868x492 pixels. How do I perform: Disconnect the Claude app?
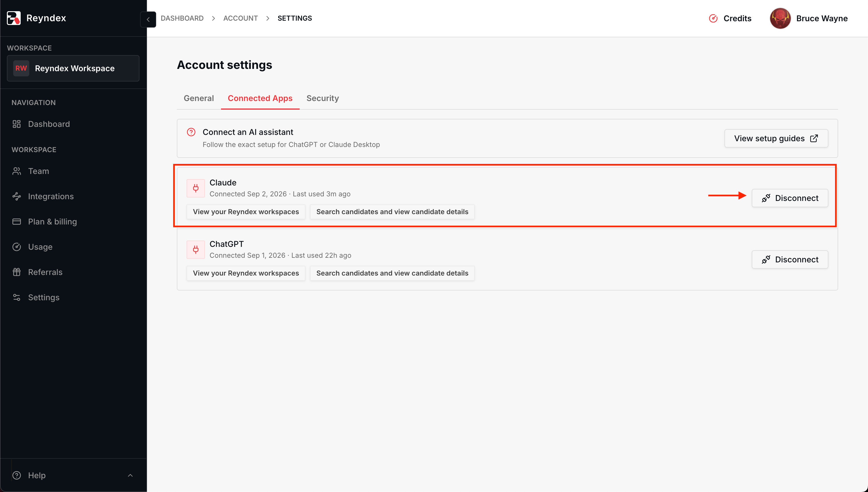click(x=790, y=198)
